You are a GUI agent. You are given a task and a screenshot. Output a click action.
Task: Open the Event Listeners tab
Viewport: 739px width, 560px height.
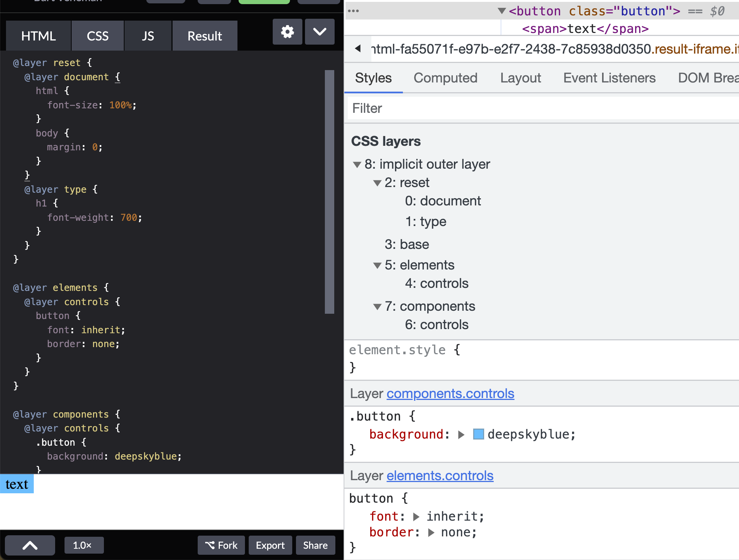[609, 78]
